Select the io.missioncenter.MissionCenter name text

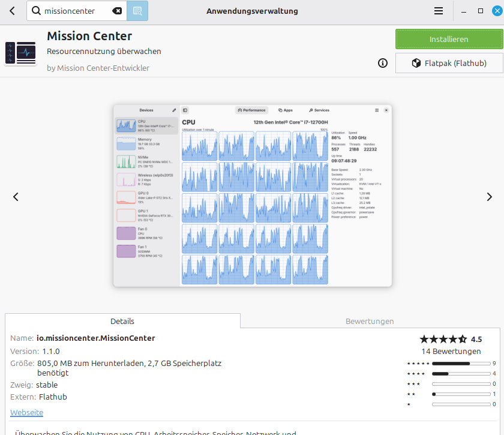click(96, 338)
